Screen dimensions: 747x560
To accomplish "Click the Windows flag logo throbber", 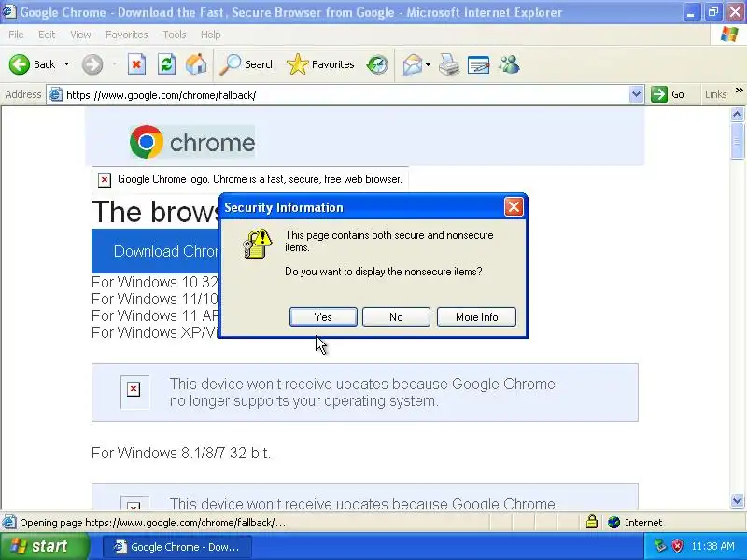I will click(729, 35).
